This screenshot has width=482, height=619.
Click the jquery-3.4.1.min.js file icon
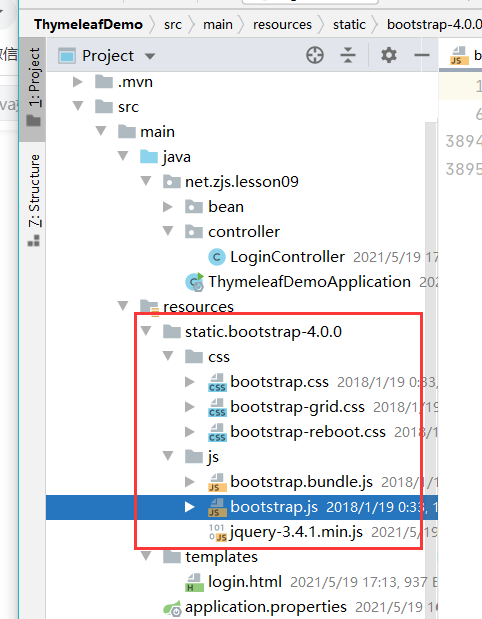click(x=218, y=532)
